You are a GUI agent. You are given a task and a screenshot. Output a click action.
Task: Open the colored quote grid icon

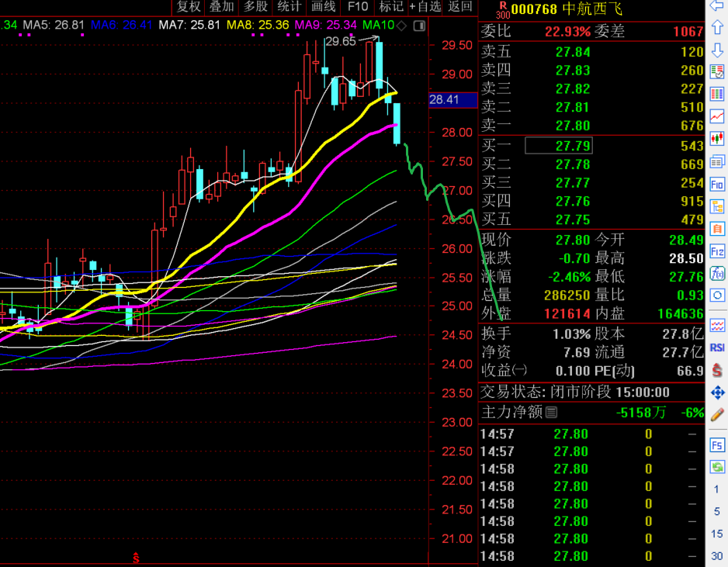coord(717,94)
